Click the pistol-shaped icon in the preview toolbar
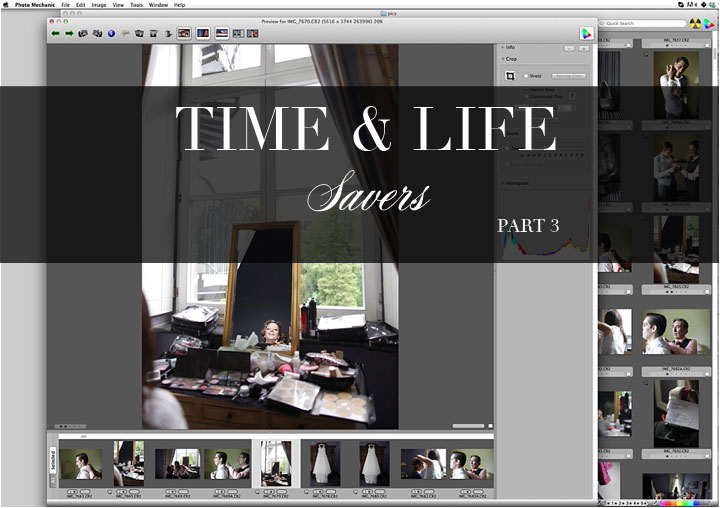 (125, 34)
